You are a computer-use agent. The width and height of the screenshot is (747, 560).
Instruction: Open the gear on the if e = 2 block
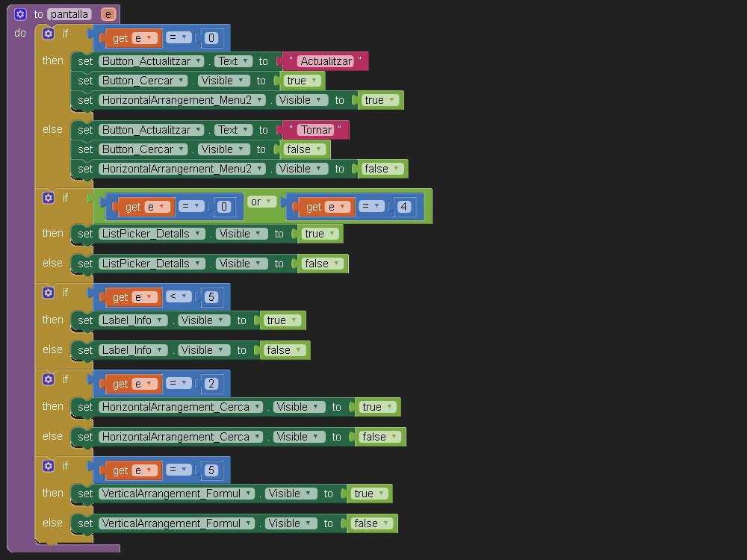(x=49, y=379)
